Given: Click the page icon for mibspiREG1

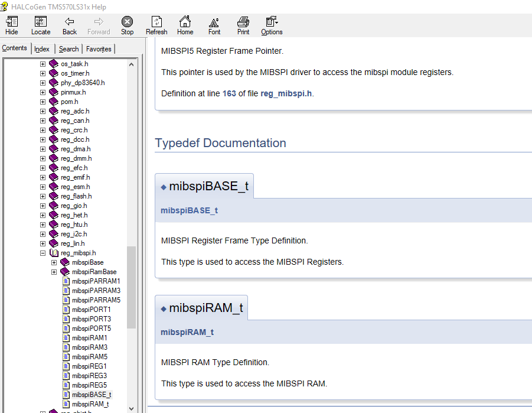Looking at the screenshot, I should tap(67, 366).
